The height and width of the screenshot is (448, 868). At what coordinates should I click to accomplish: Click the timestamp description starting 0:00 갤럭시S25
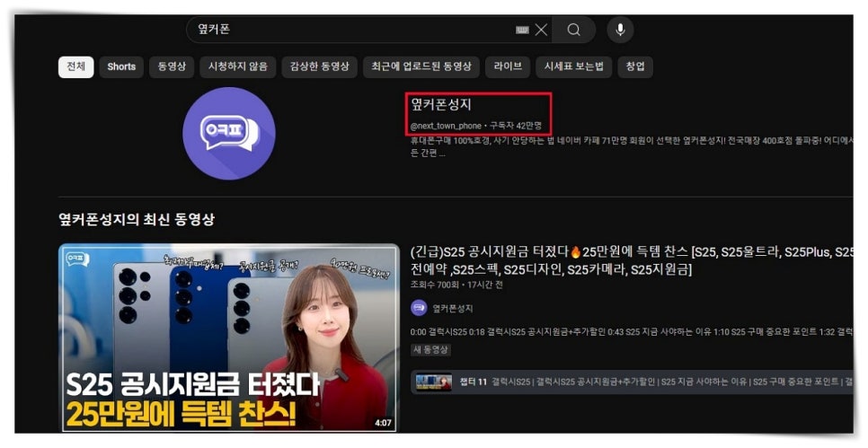pyautogui.click(x=631, y=332)
